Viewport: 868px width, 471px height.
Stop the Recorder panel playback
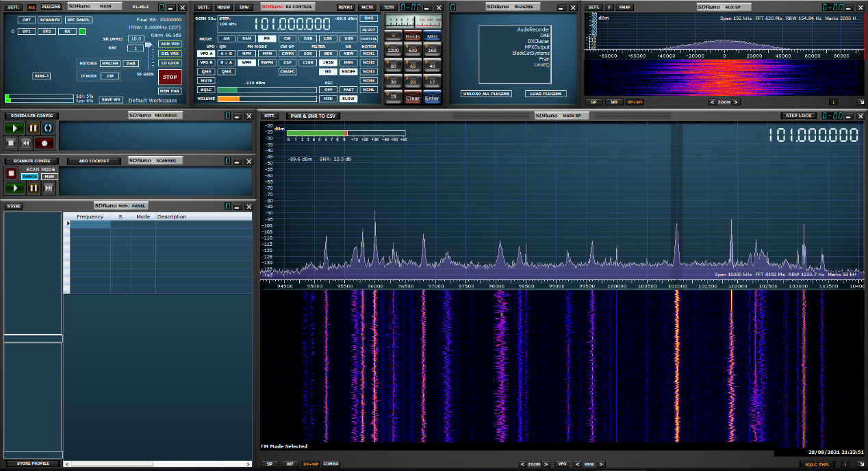pos(11,143)
